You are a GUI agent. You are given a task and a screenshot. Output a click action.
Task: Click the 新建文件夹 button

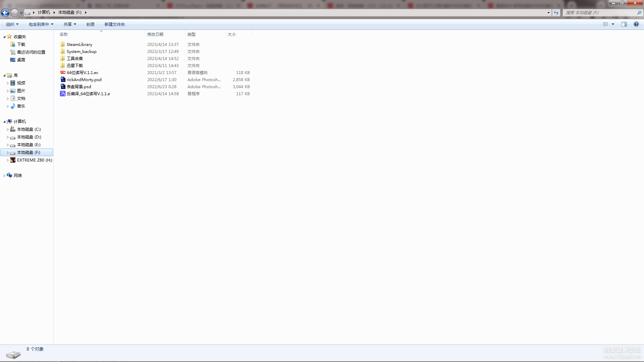point(114,24)
